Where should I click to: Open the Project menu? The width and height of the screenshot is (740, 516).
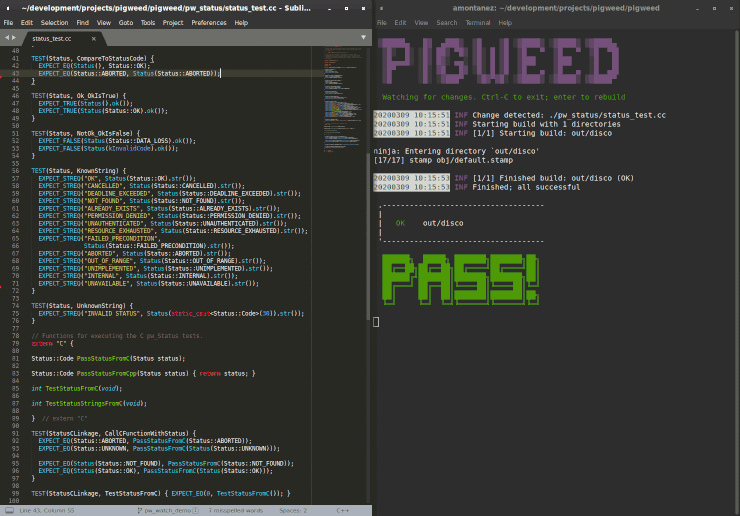tap(173, 23)
